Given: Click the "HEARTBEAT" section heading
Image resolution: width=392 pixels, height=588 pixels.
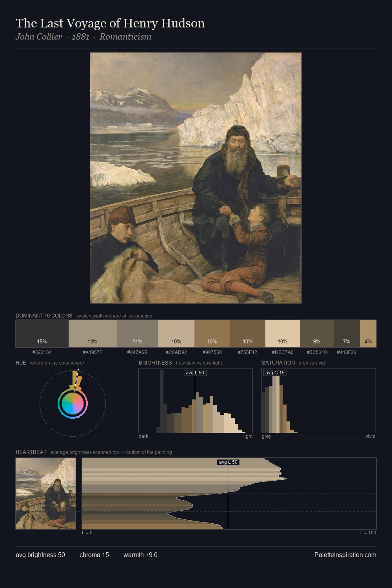Looking at the screenshot, I should (31, 452).
